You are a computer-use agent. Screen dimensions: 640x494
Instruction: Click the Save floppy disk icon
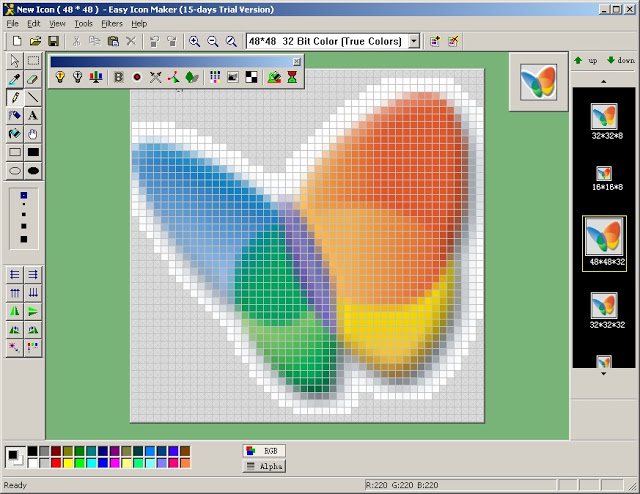(x=53, y=41)
